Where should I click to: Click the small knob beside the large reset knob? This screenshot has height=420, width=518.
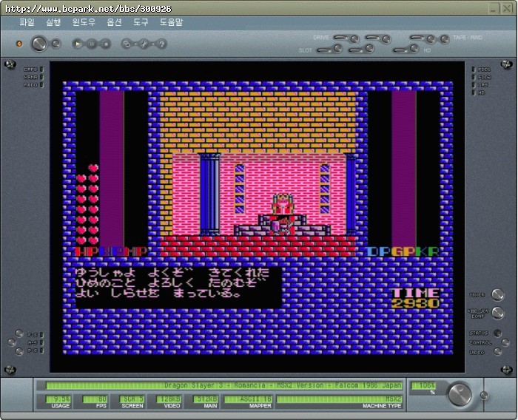tap(56, 44)
